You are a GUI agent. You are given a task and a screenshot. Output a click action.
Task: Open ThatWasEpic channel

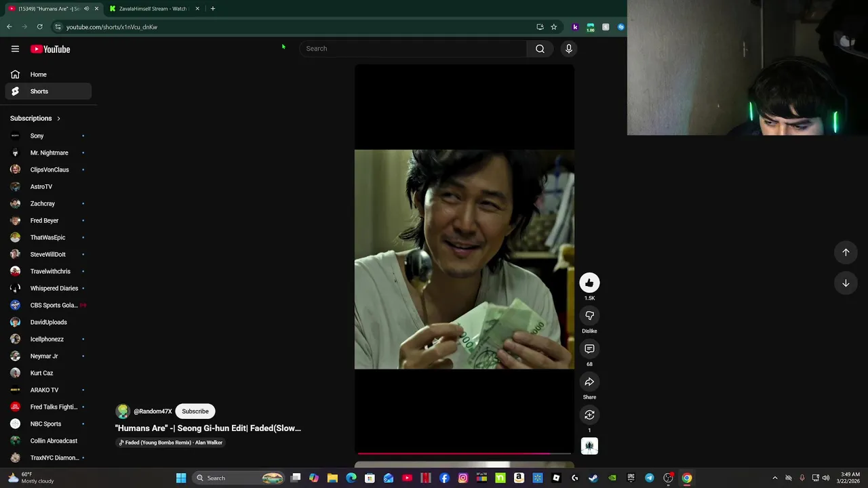[48, 237]
